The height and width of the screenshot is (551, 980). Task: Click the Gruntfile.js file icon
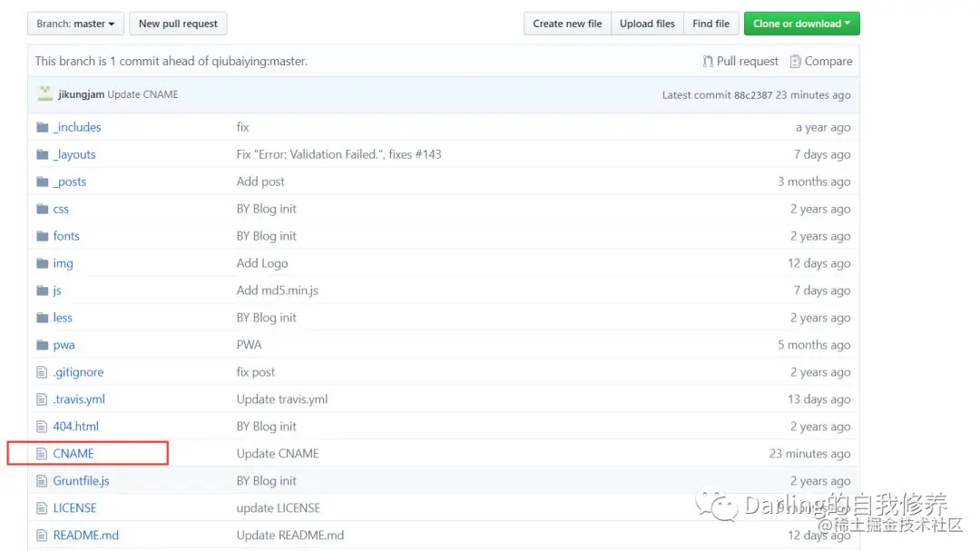[x=42, y=481]
